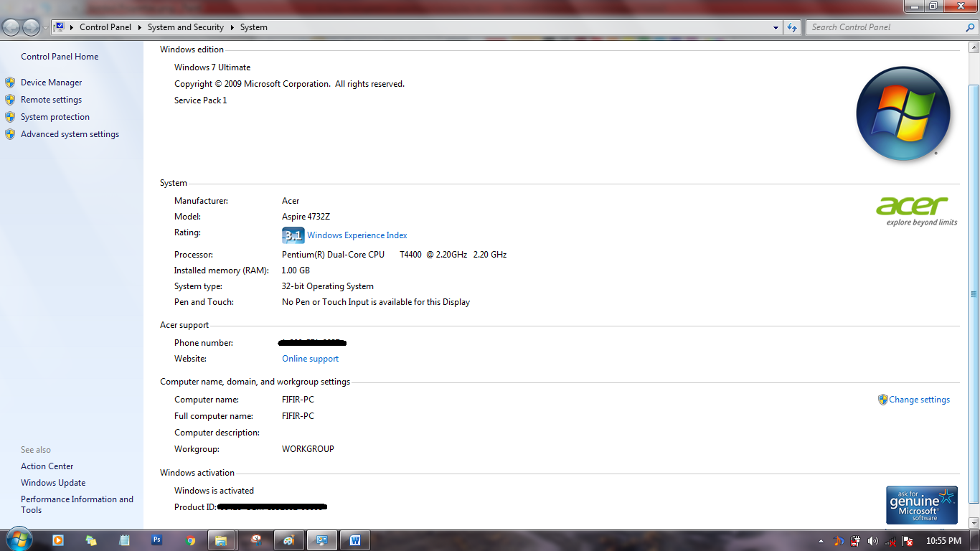The width and height of the screenshot is (980, 551).
Task: Open Sticky Notes from the taskbar
Action: click(91, 540)
